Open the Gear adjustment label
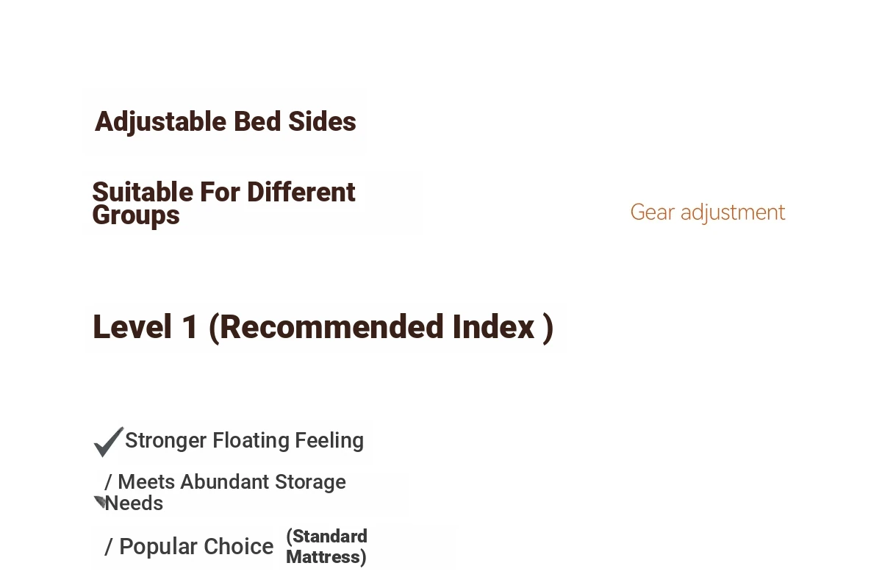The image size is (882, 588). pyautogui.click(x=708, y=212)
